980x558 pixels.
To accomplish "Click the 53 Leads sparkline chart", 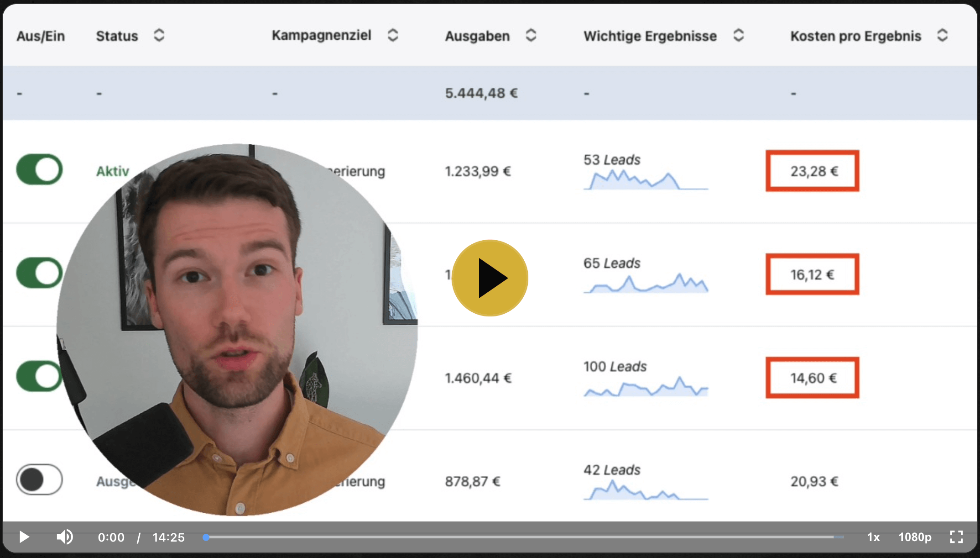I will click(x=646, y=180).
